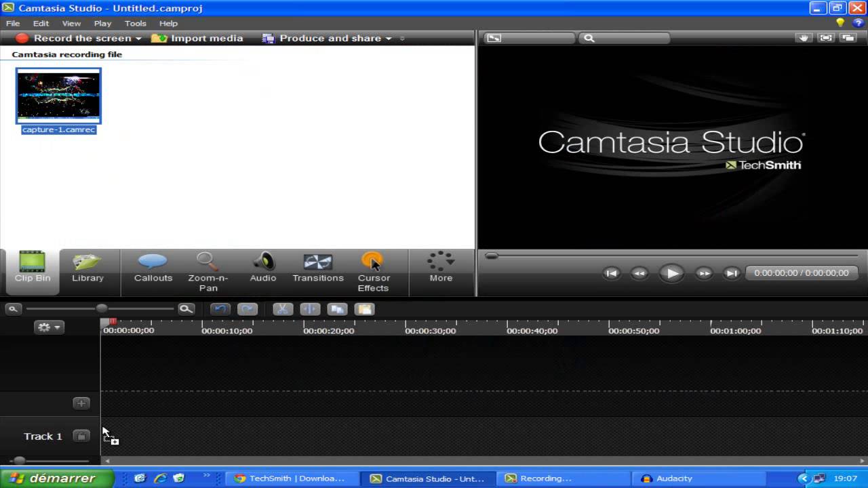Open the démarrer Start menu
The image size is (868, 488).
point(57,478)
